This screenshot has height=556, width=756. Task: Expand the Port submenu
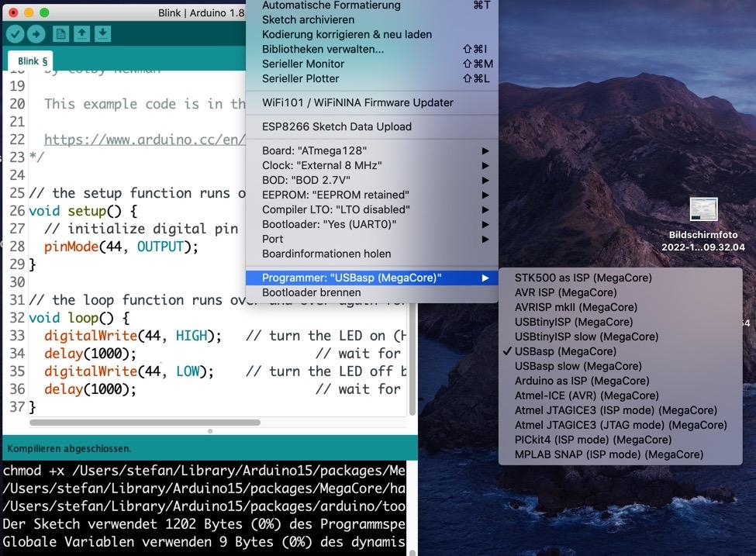pos(371,239)
